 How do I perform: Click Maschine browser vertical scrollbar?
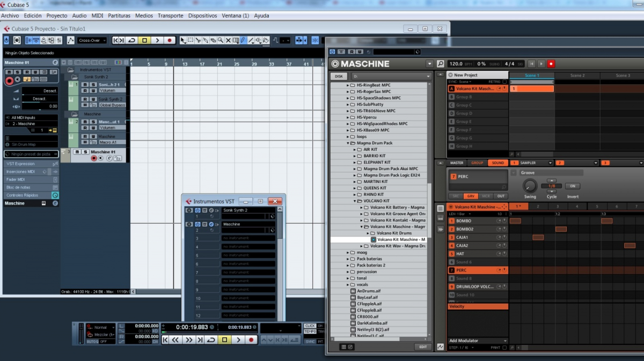[429, 209]
